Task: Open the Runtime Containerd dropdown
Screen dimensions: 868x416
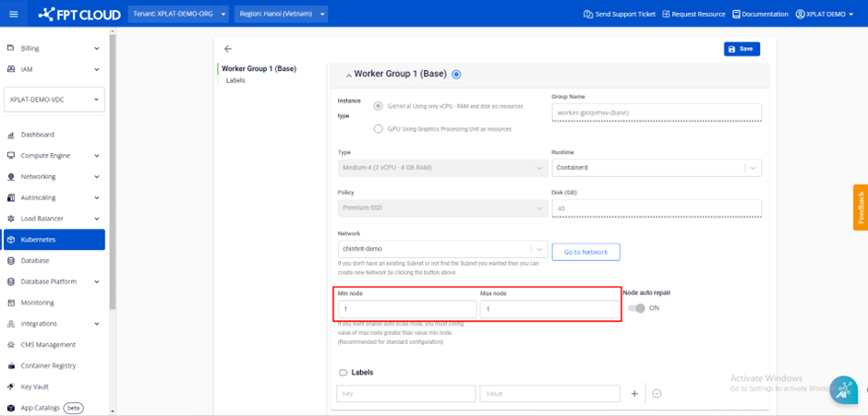Action: [x=657, y=169]
